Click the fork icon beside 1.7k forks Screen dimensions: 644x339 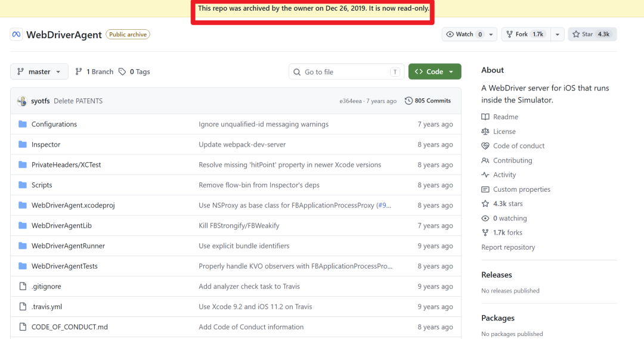pos(485,233)
